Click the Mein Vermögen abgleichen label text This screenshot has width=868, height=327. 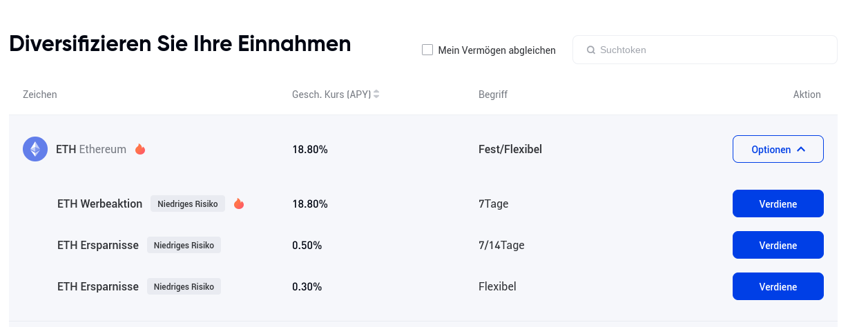point(497,50)
